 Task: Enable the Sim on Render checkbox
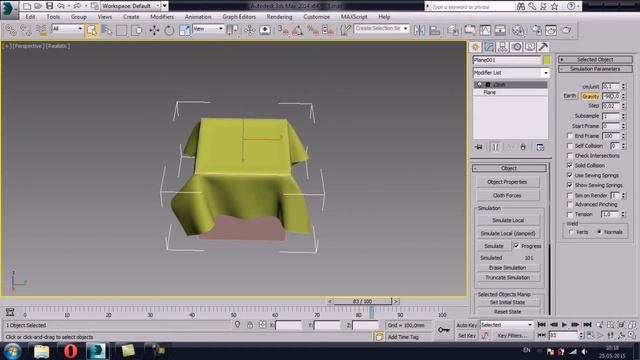tap(570, 196)
